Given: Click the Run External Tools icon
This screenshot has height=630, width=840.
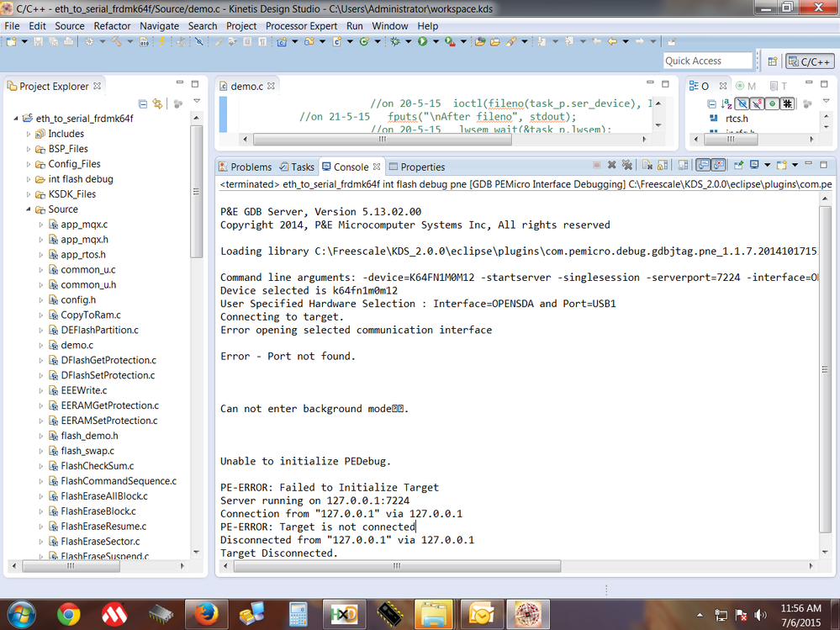Looking at the screenshot, I should (450, 41).
